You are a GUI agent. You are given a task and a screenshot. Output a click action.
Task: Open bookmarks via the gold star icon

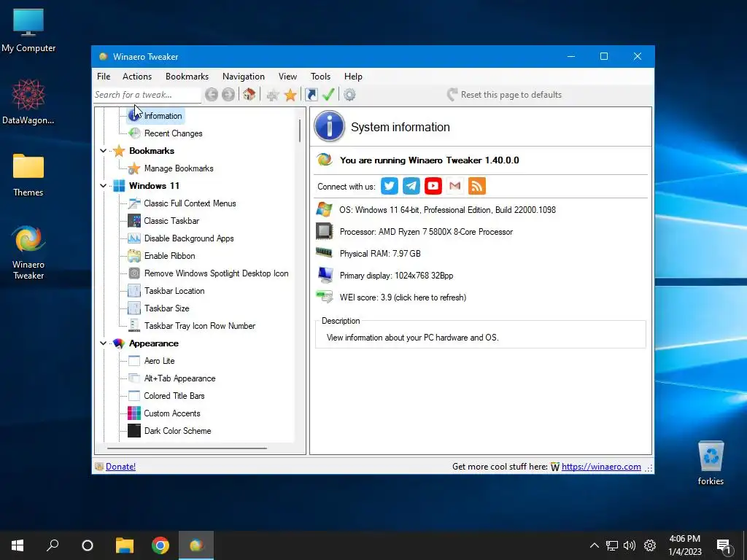coord(290,95)
